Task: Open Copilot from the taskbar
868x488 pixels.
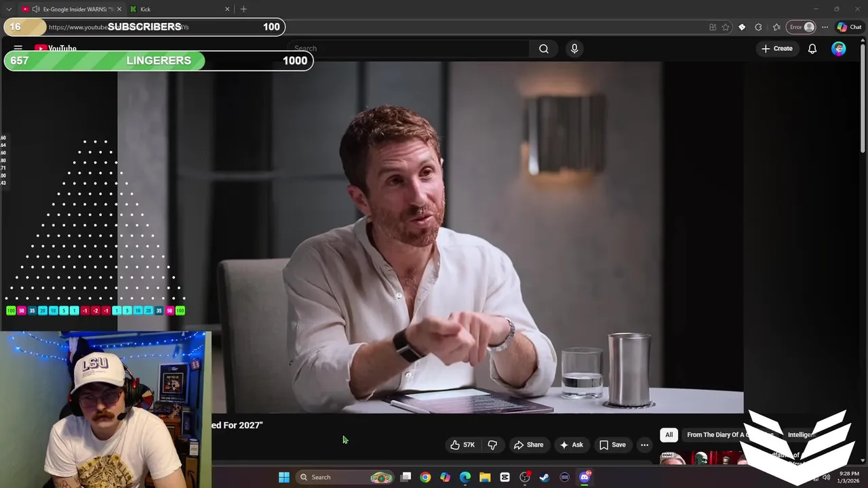Action: (445, 477)
